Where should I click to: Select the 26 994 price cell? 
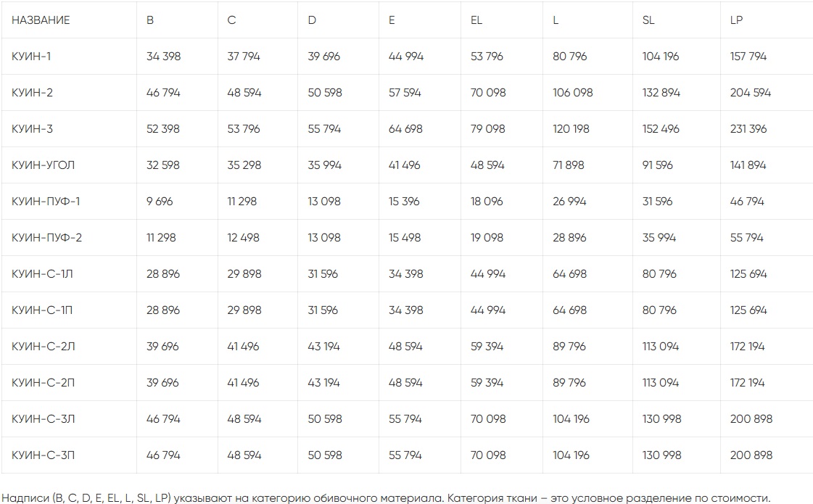569,202
